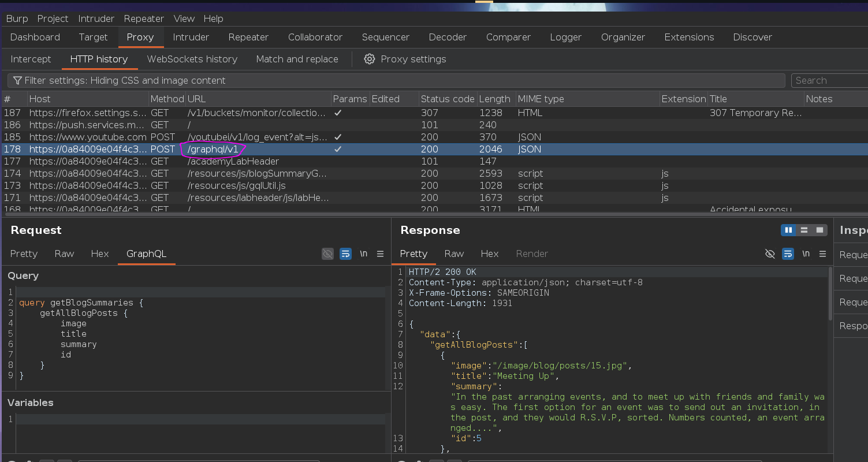Click Params checkmark of row 187
This screenshot has width=868, height=462.
[x=338, y=113]
